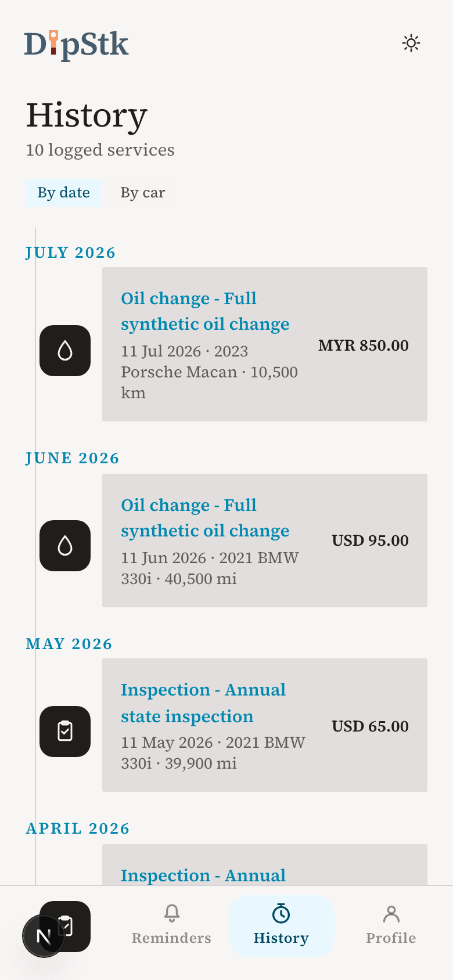Click the History clock icon
This screenshot has height=980, width=453.
point(281,914)
